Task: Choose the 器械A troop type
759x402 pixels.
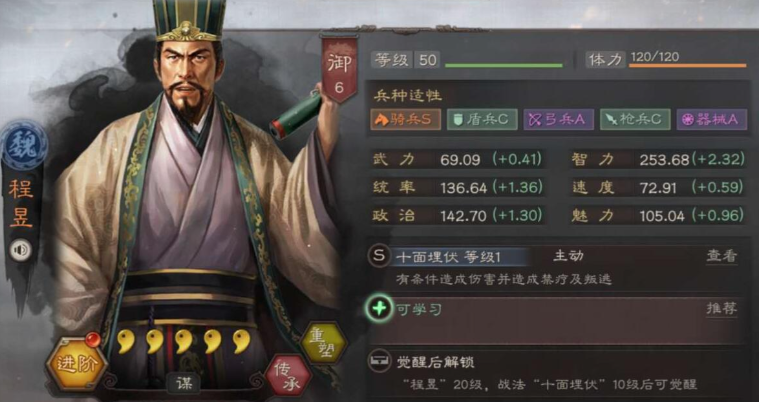Action: (x=712, y=120)
